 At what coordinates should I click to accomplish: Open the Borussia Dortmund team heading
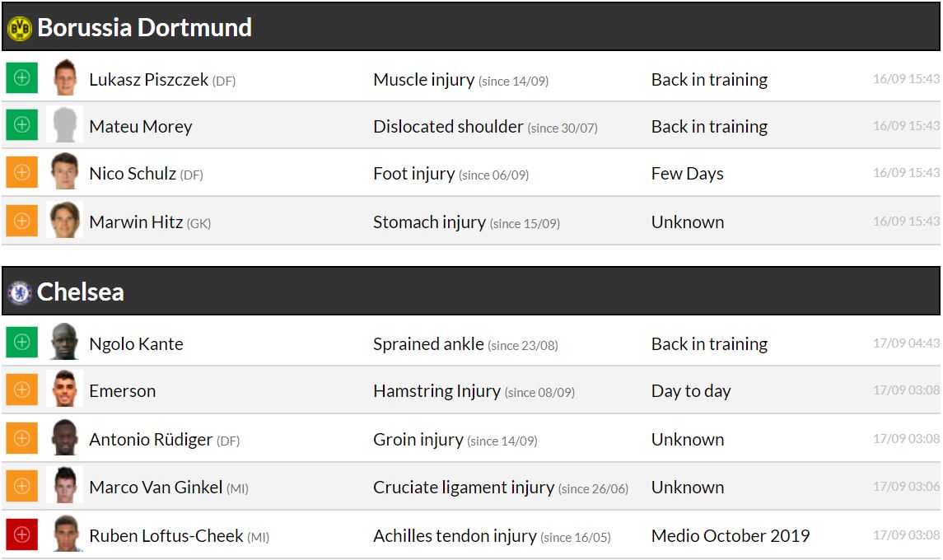point(144,28)
